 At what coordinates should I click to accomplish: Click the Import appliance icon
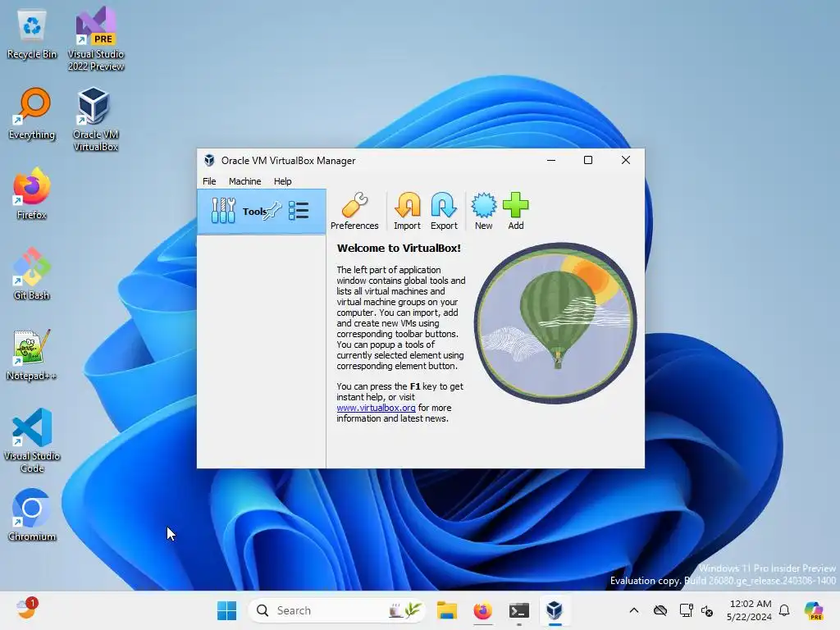tap(407, 211)
